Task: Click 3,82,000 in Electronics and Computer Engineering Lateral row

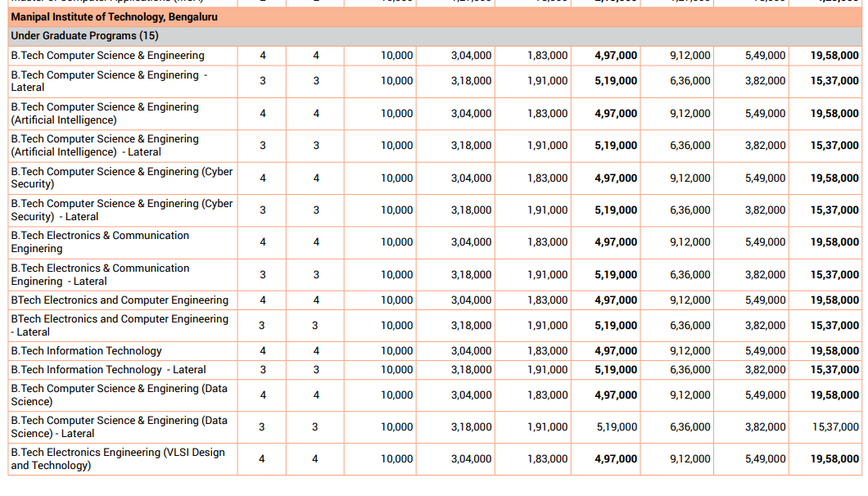Action: [x=765, y=326]
